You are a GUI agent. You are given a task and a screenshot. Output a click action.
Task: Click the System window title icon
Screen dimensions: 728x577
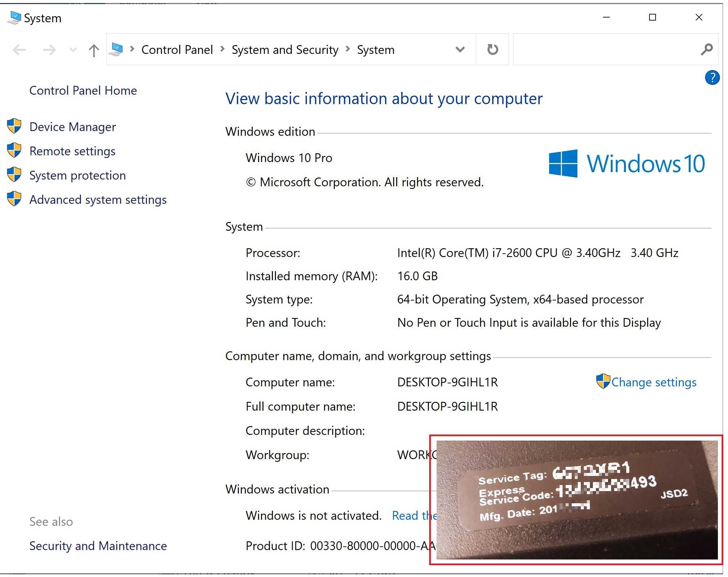14,18
